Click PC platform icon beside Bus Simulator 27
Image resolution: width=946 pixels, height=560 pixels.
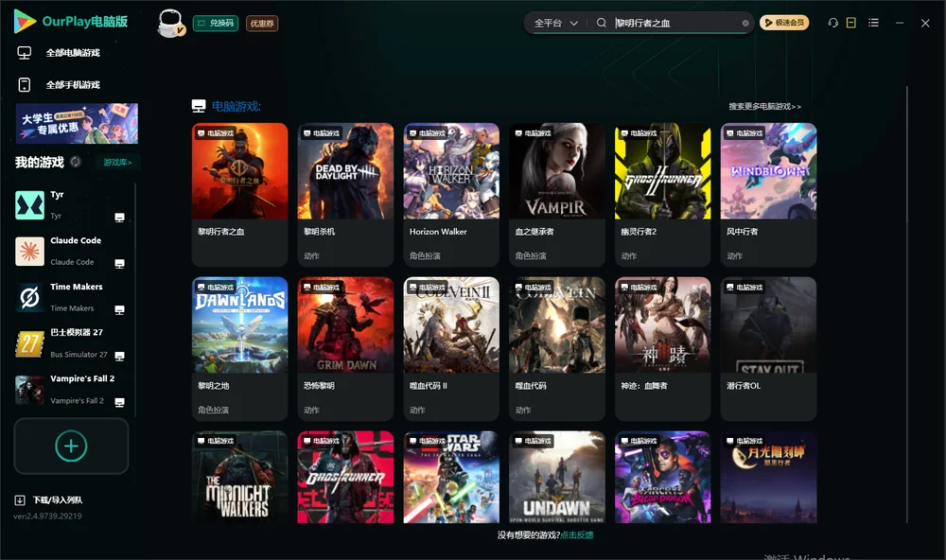(x=119, y=356)
